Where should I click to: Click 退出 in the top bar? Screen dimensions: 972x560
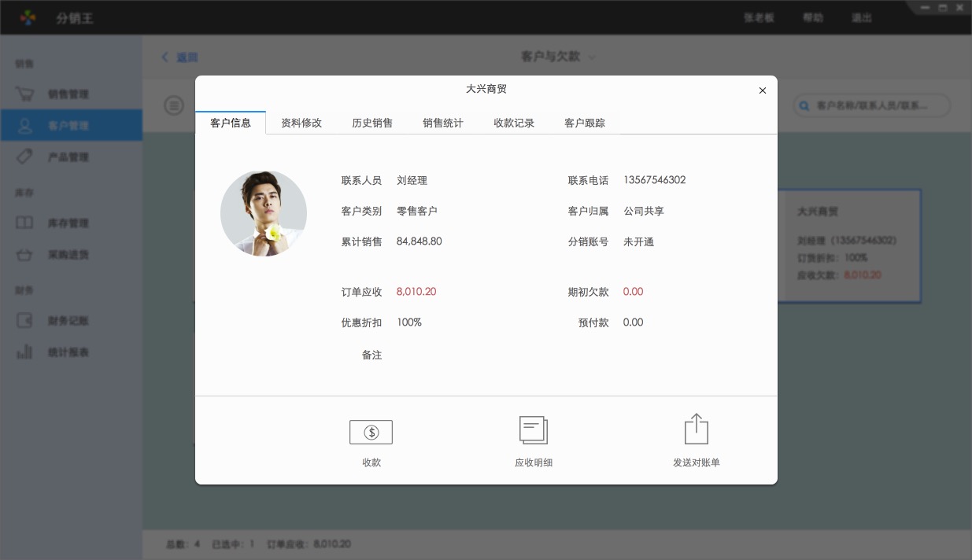point(862,17)
